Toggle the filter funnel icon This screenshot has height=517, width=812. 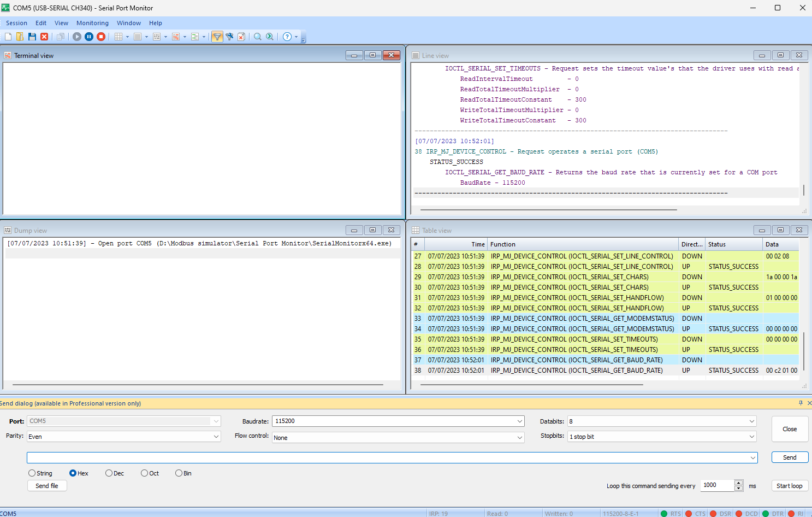point(217,37)
